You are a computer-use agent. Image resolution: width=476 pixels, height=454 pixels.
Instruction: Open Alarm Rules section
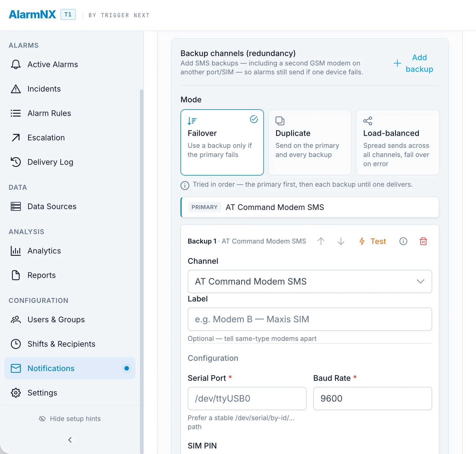click(x=70, y=113)
